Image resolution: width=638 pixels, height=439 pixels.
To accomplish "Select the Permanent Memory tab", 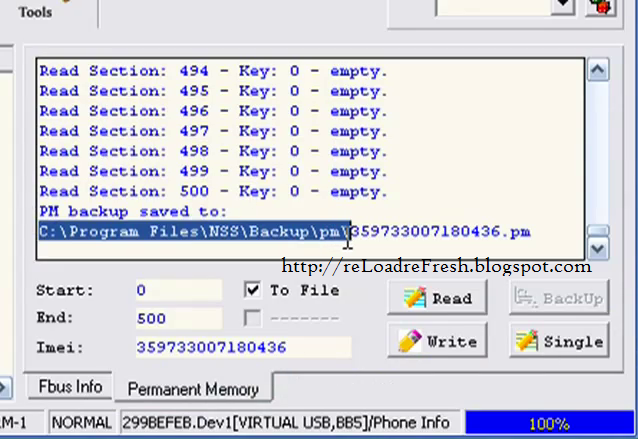I will (x=193, y=389).
